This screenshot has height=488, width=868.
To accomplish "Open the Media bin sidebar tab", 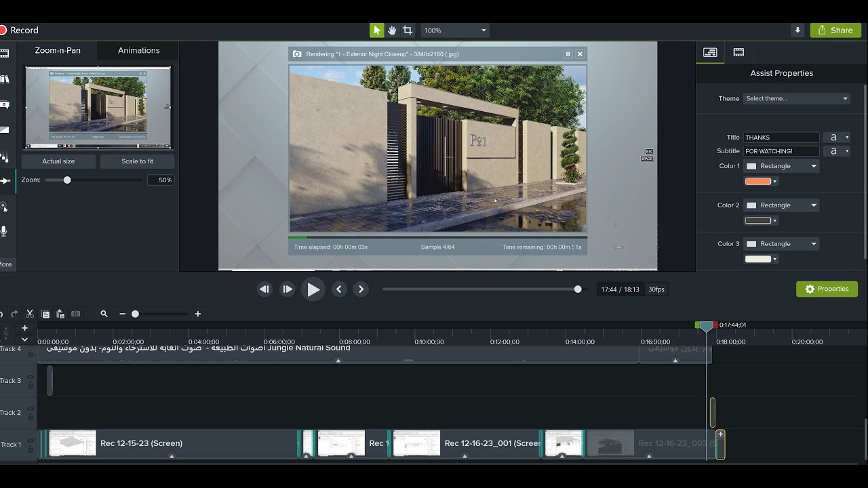I will [4, 54].
